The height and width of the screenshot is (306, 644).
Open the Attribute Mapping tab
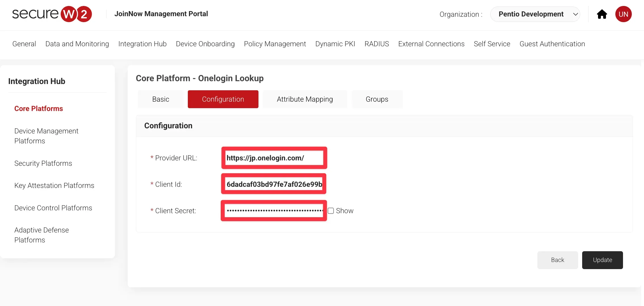pos(305,99)
